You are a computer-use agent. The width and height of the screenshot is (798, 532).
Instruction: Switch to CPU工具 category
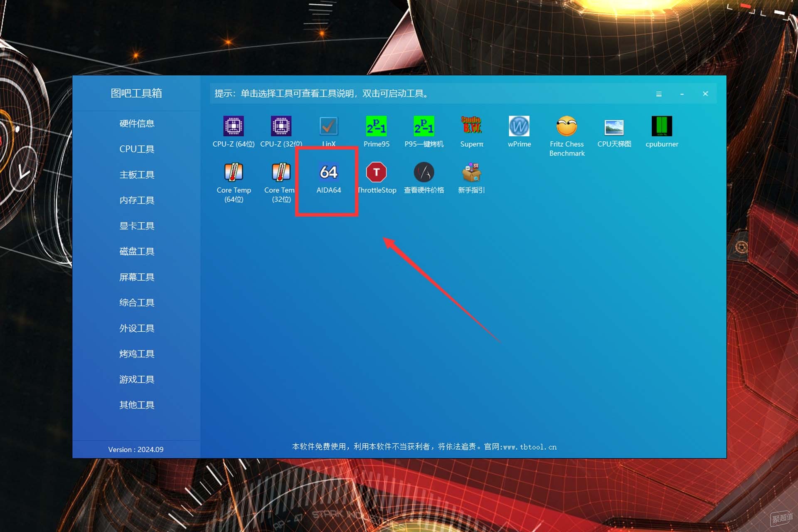(137, 149)
